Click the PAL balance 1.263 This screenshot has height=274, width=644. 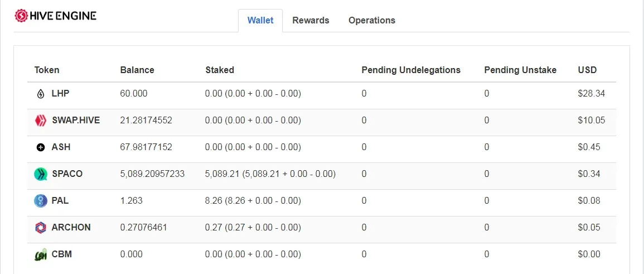click(x=132, y=201)
